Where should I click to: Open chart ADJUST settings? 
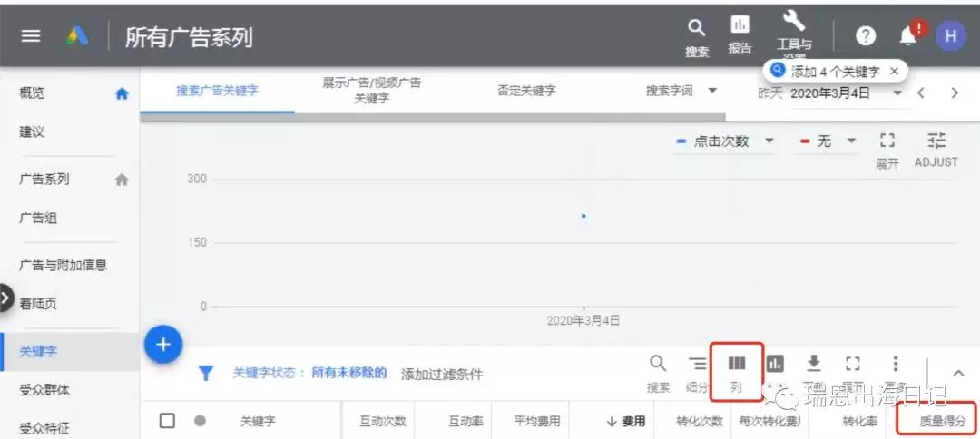[x=936, y=150]
